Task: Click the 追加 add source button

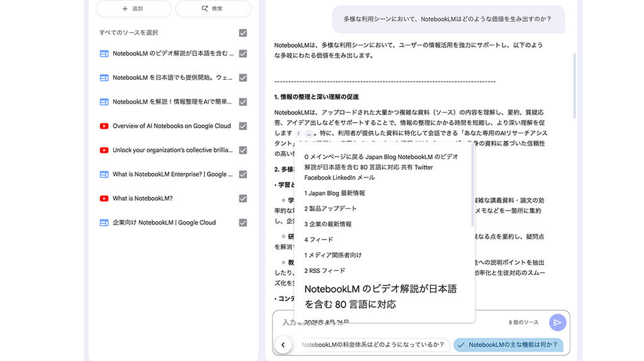Action: point(133,9)
